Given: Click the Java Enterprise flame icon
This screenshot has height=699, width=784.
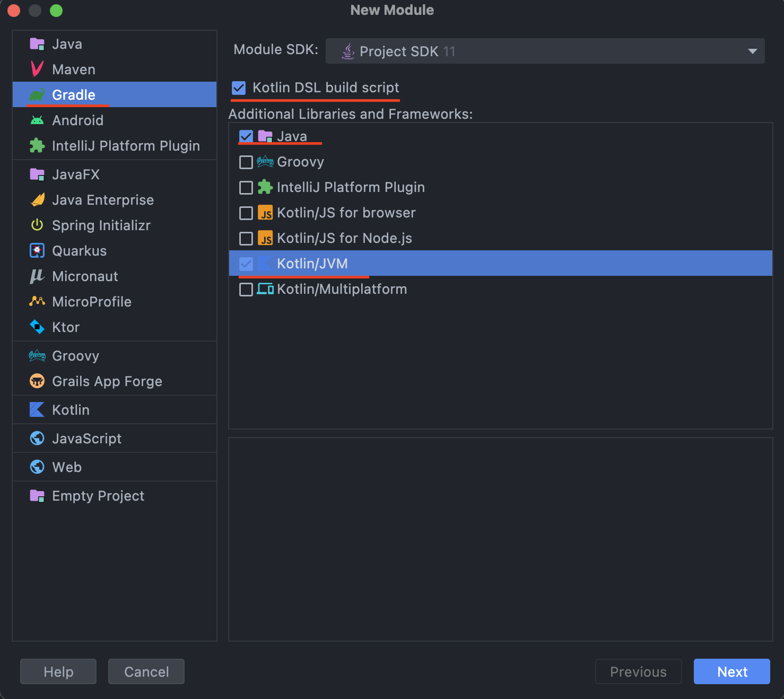Looking at the screenshot, I should pos(37,200).
